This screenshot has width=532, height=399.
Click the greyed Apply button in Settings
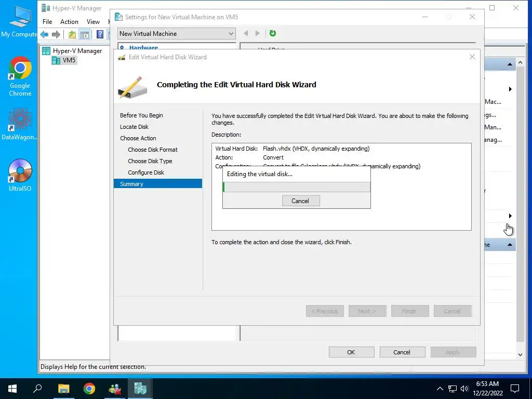(x=453, y=352)
